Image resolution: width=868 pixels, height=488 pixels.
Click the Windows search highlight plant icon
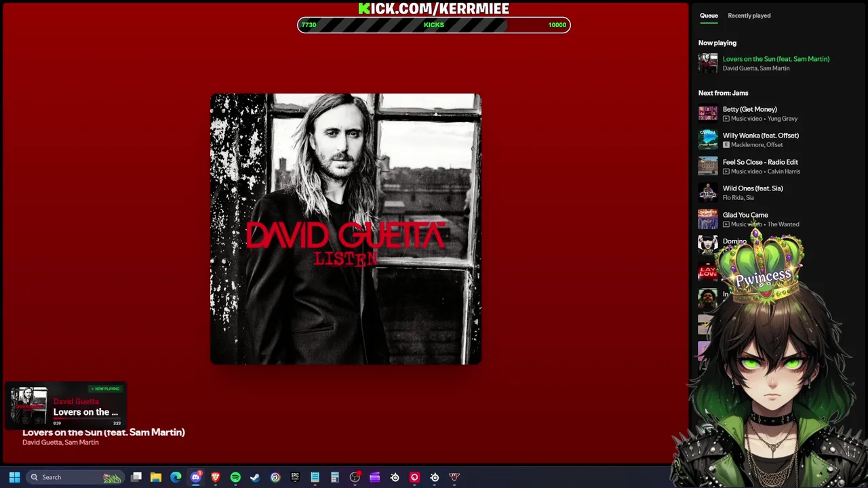coord(112,477)
